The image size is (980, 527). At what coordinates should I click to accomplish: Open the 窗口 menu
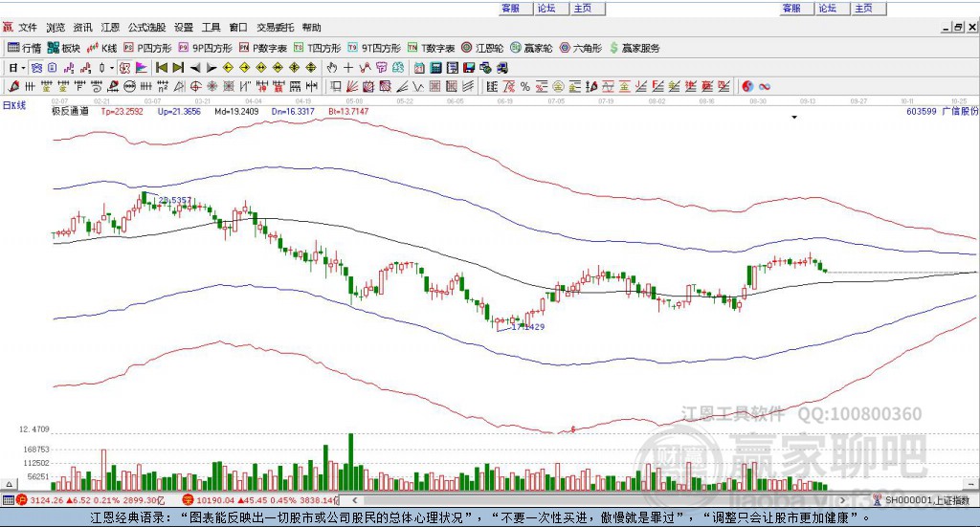238,28
